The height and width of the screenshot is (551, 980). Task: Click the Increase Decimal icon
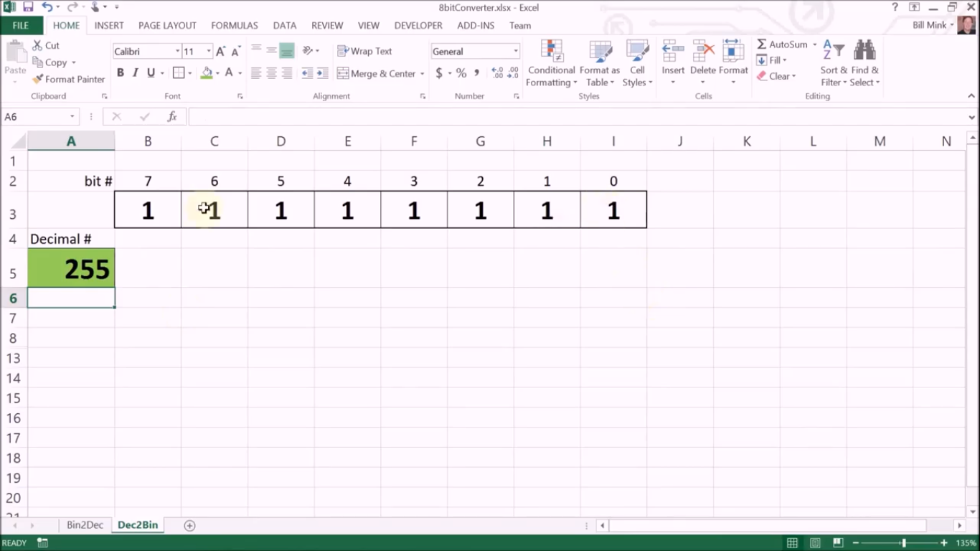(496, 72)
